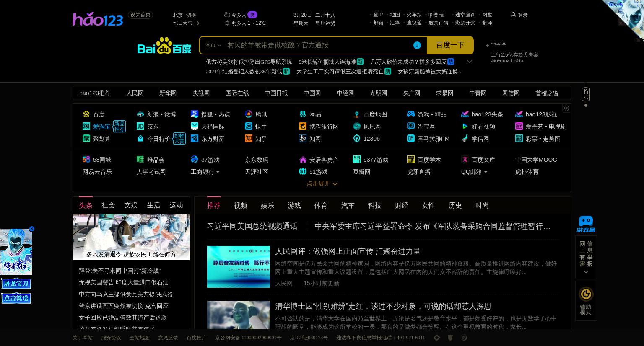Image resolution: width=644 pixels, height=346 pixels.
Task: Expand sites with 点击展开
Action: pos(322,183)
